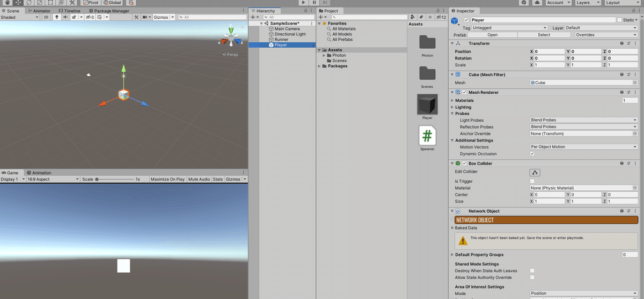Open Light Probes dropdown
Screen dimensions: 644x299
tap(584, 120)
